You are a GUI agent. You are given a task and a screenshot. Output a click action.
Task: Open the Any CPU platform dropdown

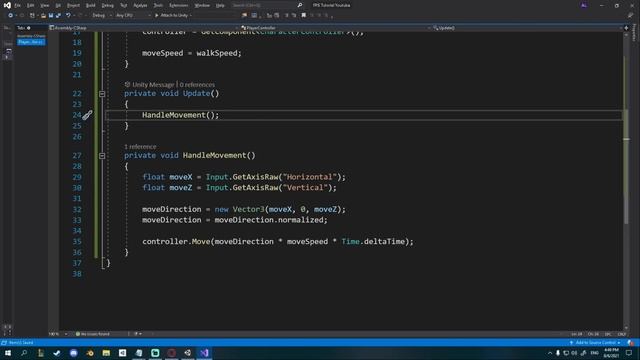point(133,16)
